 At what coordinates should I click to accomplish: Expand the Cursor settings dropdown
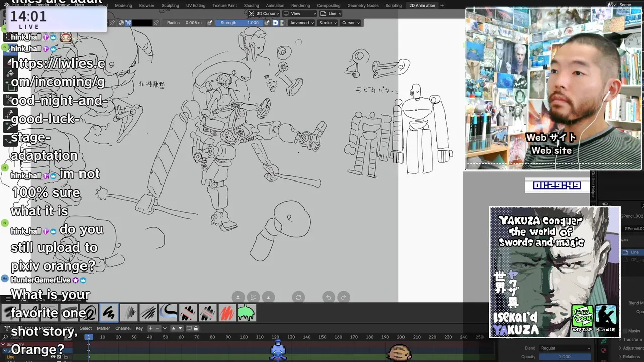pyautogui.click(x=350, y=23)
